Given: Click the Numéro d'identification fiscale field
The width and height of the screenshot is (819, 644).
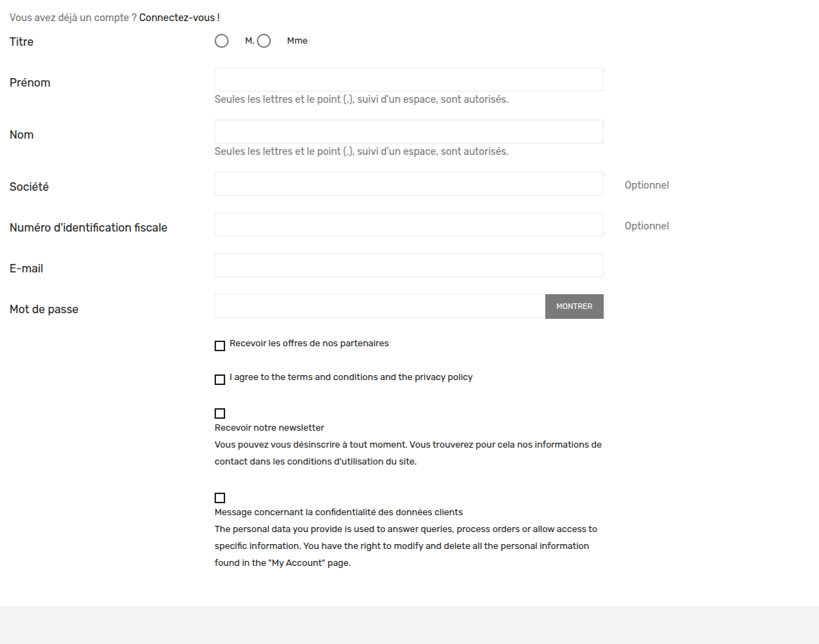Looking at the screenshot, I should pos(409,225).
